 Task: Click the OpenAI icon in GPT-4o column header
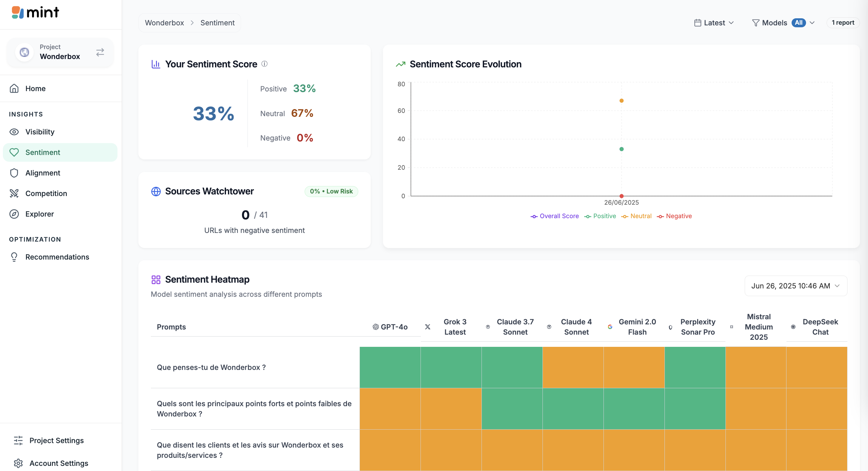375,327
